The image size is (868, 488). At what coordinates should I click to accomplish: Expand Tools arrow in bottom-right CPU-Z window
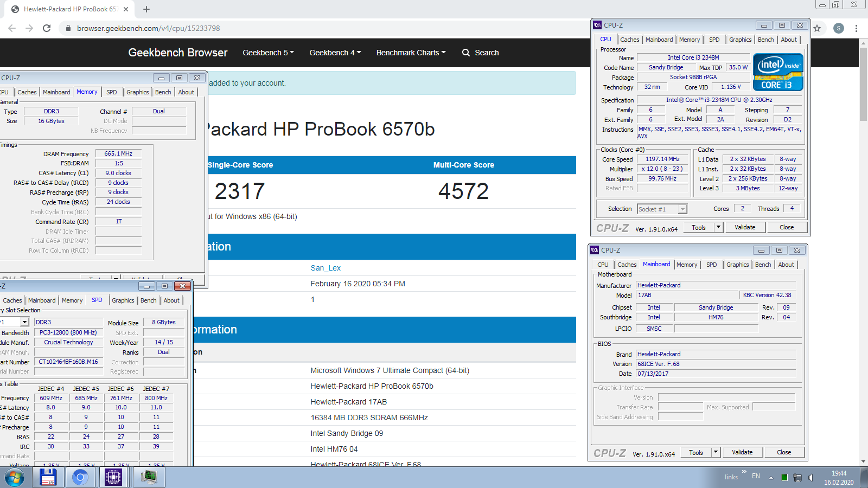[x=716, y=452]
